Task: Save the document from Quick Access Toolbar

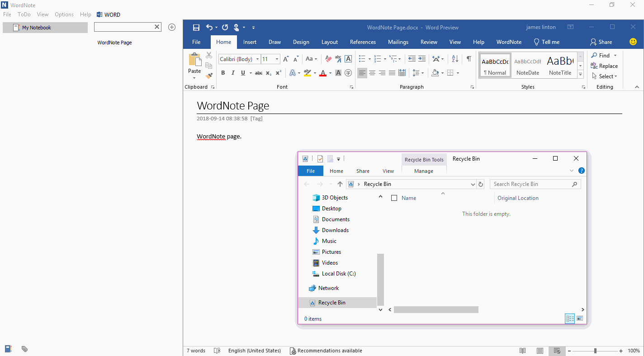Action: tap(196, 28)
